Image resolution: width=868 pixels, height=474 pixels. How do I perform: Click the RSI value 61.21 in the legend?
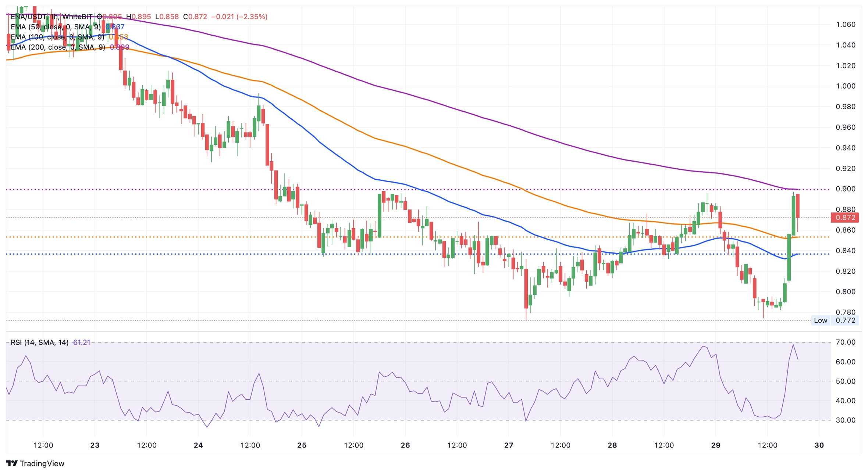(82, 342)
